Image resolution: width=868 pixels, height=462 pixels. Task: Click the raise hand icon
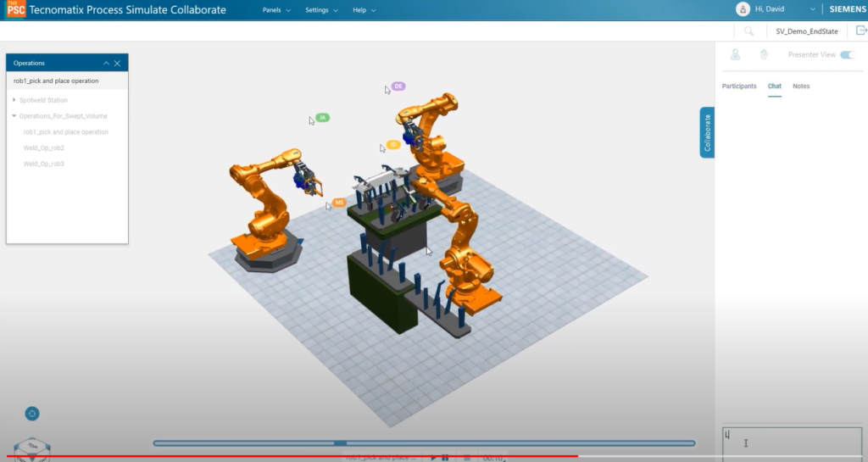click(764, 54)
